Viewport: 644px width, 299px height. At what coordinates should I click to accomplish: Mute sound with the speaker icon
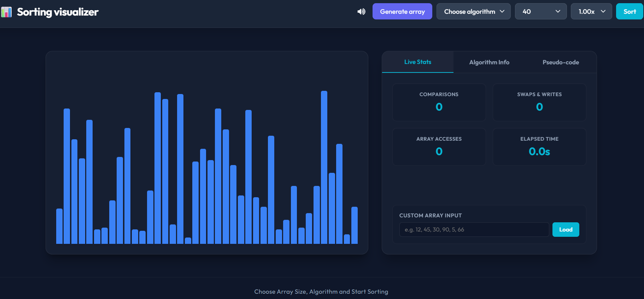361,12
